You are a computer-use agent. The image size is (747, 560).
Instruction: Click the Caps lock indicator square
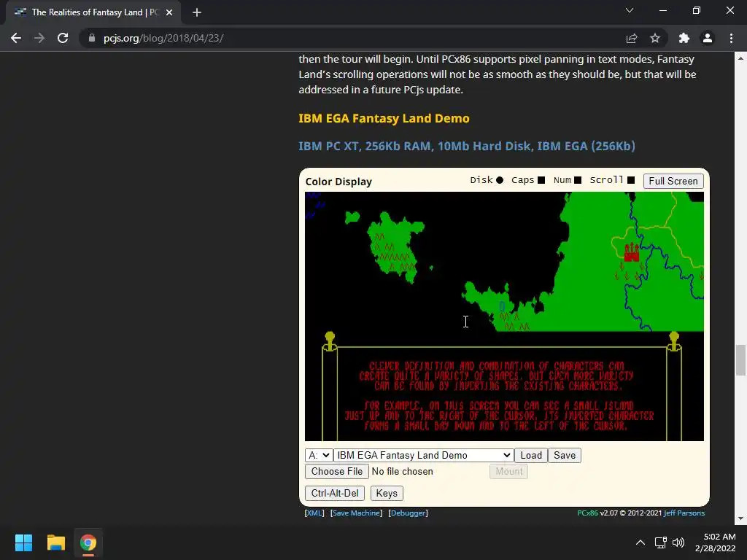(541, 180)
